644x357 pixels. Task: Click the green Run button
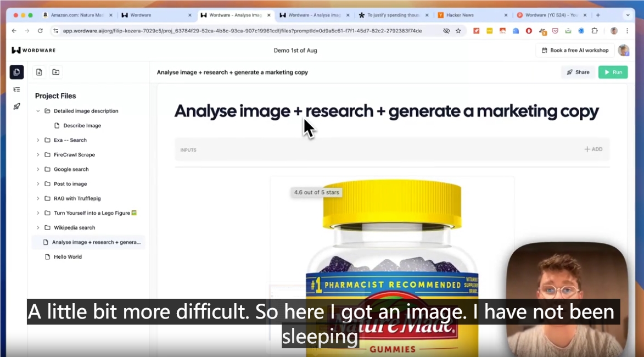pos(613,72)
